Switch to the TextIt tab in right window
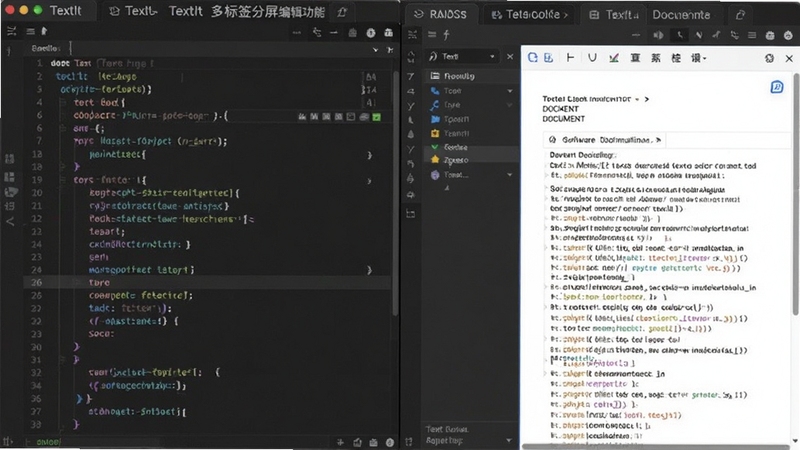 [614, 15]
